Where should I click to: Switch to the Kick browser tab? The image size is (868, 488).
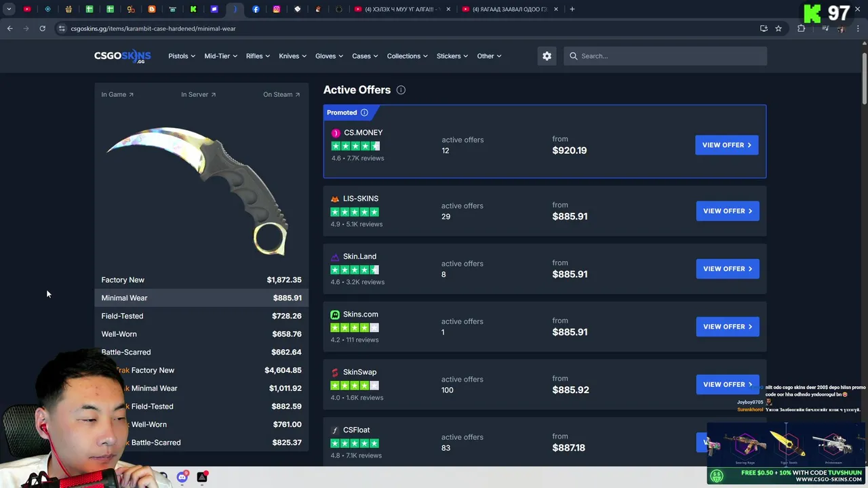[193, 9]
